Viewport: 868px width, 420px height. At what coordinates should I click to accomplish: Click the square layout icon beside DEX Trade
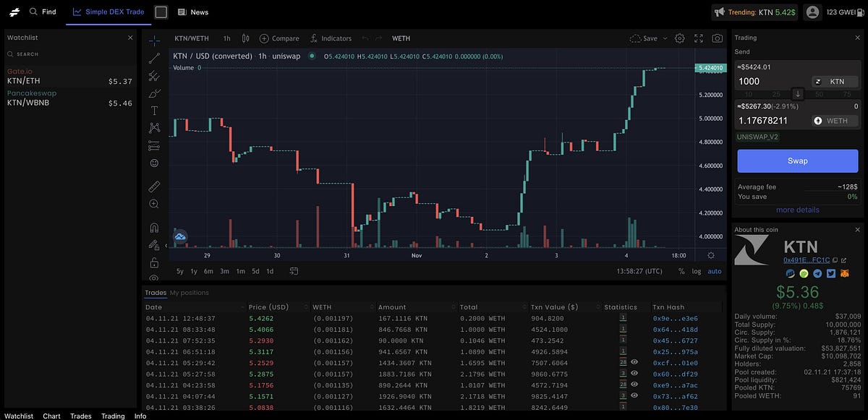point(161,12)
